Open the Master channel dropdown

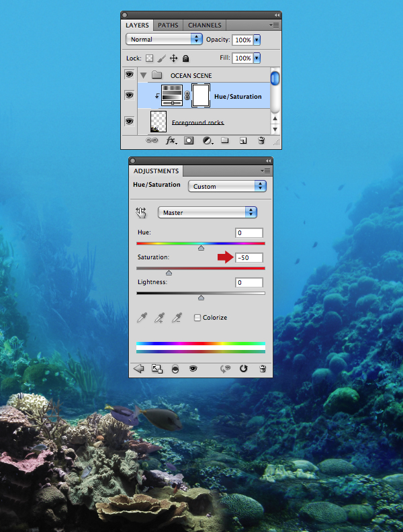[208, 213]
